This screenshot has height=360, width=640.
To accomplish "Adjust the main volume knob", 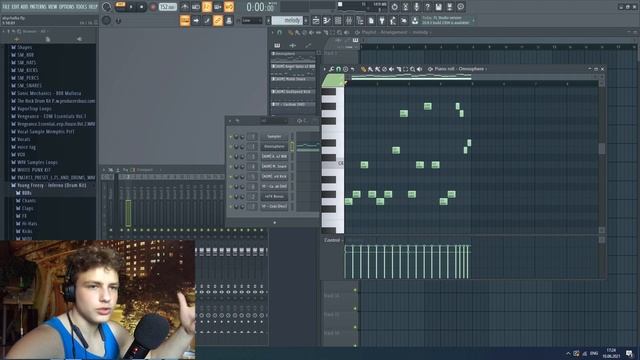I will coord(107,7).
